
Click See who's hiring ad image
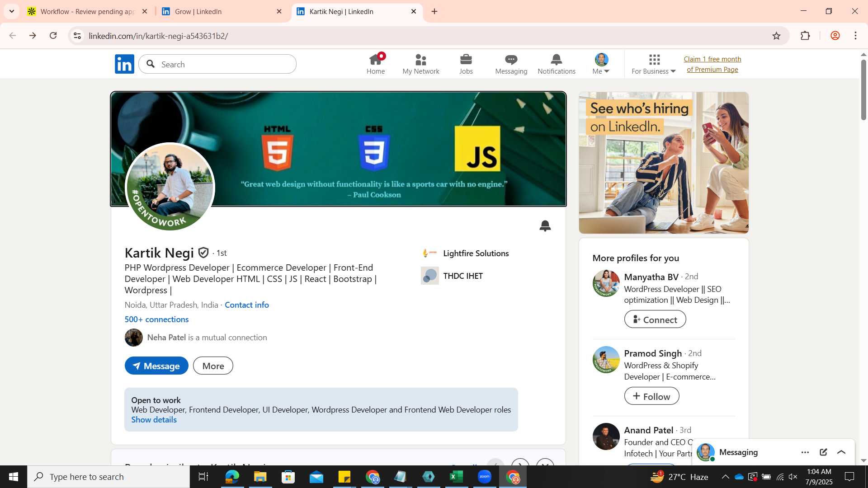click(x=664, y=163)
